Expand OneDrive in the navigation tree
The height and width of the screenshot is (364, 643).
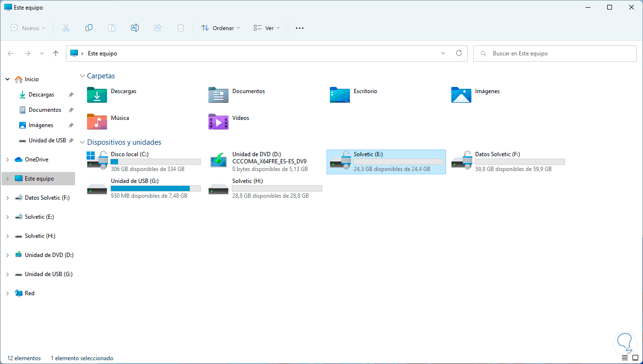click(x=7, y=160)
